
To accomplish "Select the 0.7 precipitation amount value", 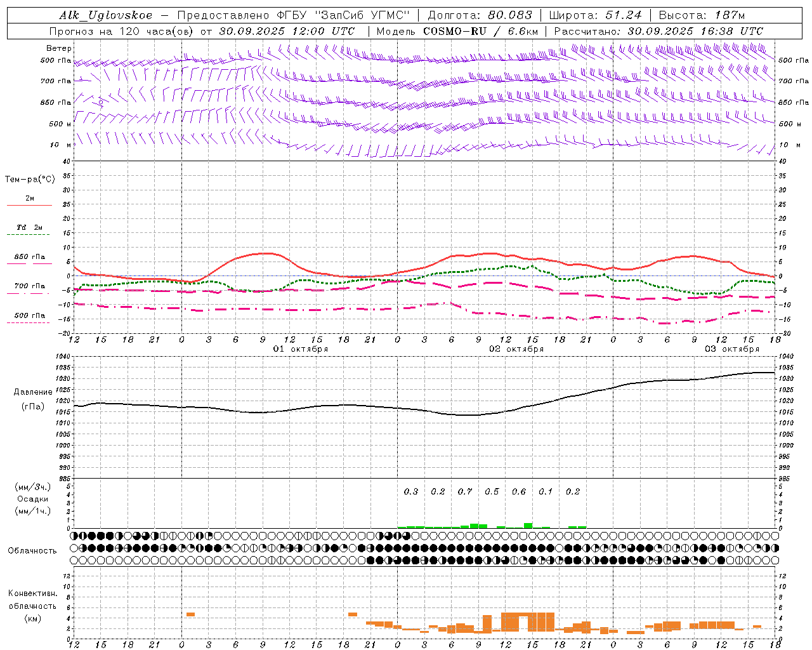I will tap(465, 491).
